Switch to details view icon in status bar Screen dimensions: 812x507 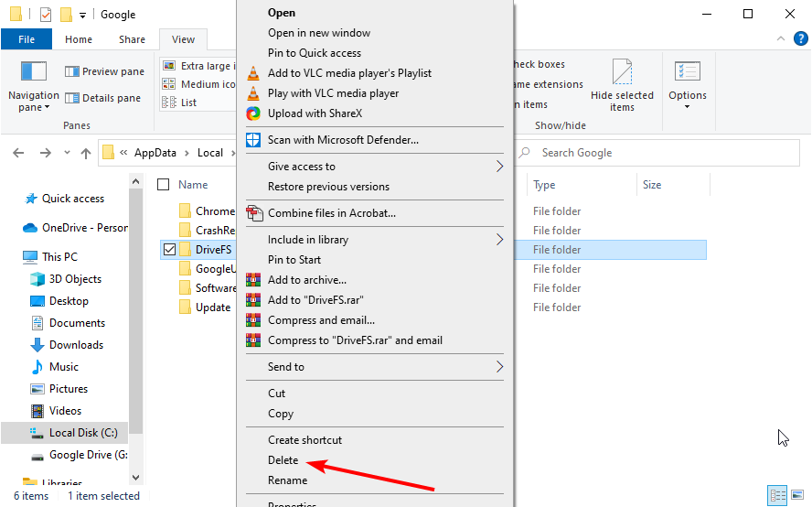(x=777, y=496)
